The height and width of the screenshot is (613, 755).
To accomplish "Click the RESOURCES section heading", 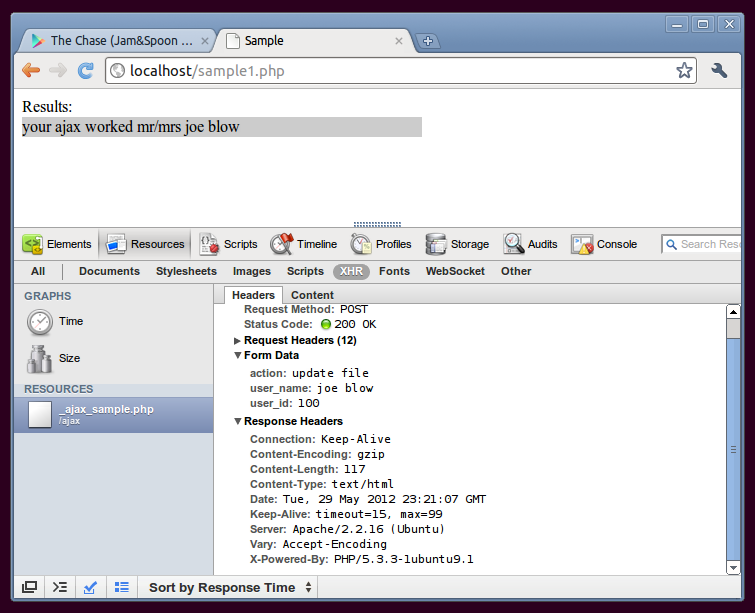I will coord(59,389).
